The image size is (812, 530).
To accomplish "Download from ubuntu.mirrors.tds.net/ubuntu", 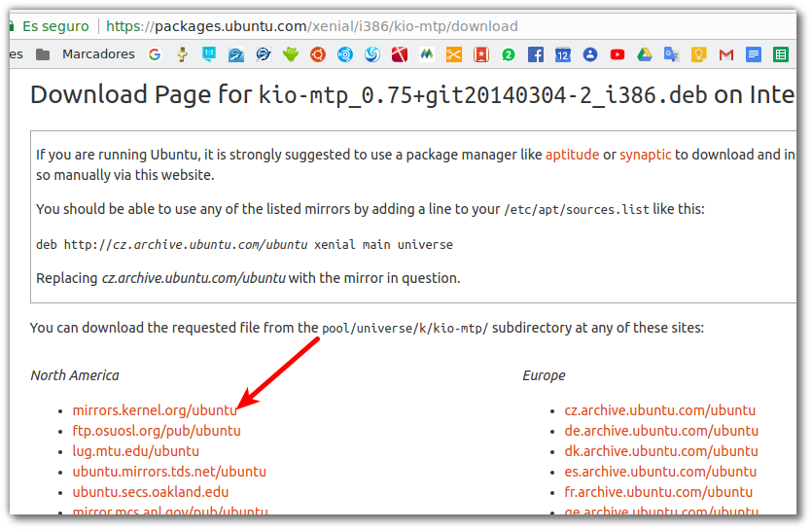I will 169,472.
